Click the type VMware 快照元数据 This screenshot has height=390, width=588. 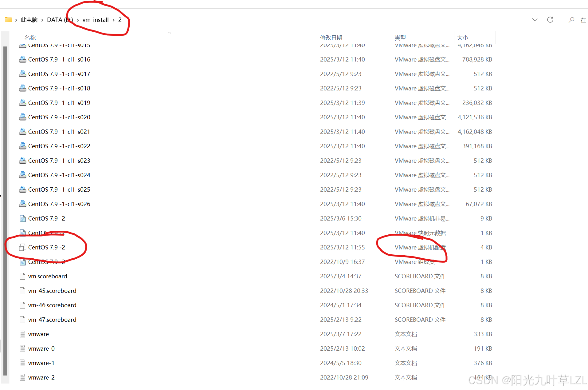click(420, 233)
